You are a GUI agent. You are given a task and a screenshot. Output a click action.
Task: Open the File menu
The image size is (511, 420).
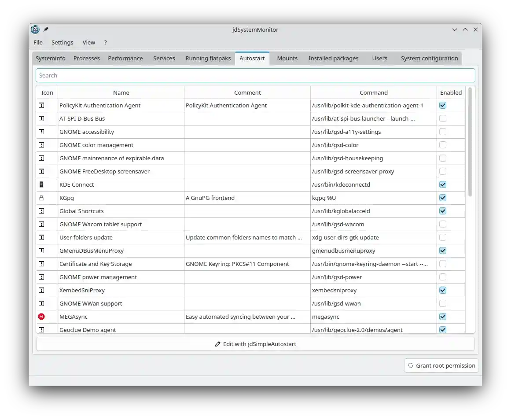pos(38,42)
